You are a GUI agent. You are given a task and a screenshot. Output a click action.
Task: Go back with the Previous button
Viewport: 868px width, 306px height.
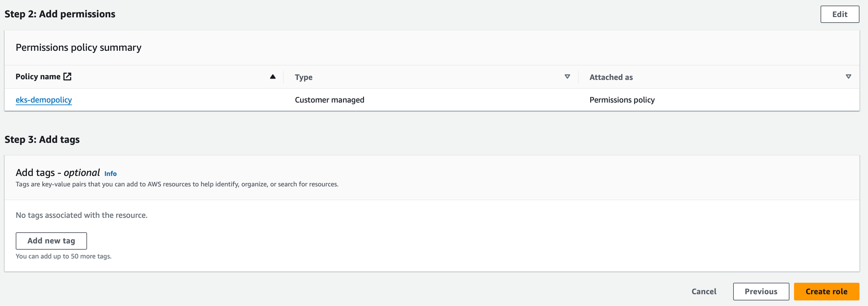tap(761, 291)
